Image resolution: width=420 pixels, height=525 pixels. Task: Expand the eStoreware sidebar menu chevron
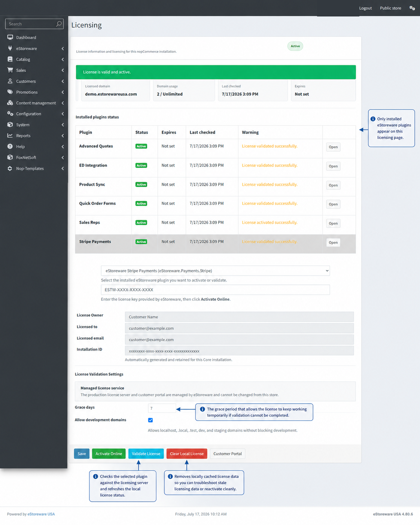click(x=63, y=49)
